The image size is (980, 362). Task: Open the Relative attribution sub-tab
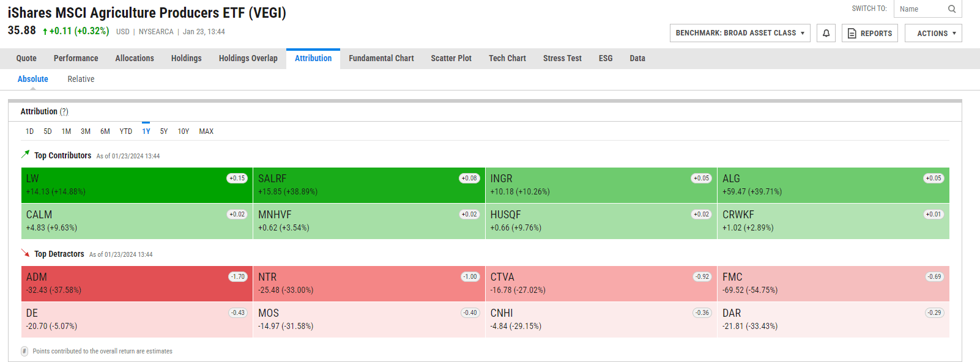tap(81, 79)
